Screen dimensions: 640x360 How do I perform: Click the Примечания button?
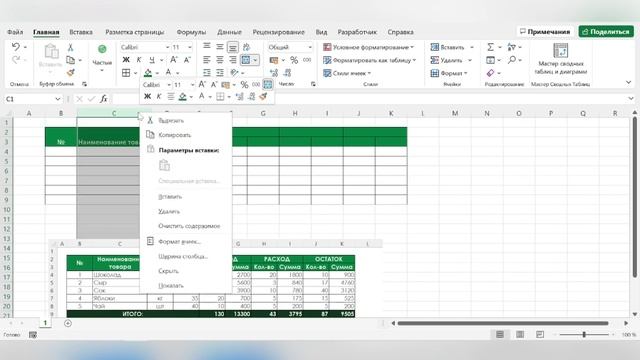pyautogui.click(x=545, y=31)
